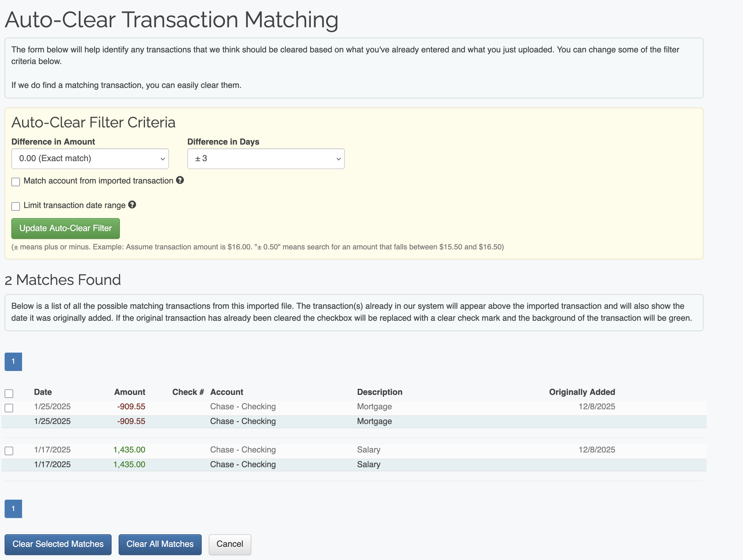Click help icon beside Limit transaction date range
The width and height of the screenshot is (743, 560).
(x=132, y=205)
